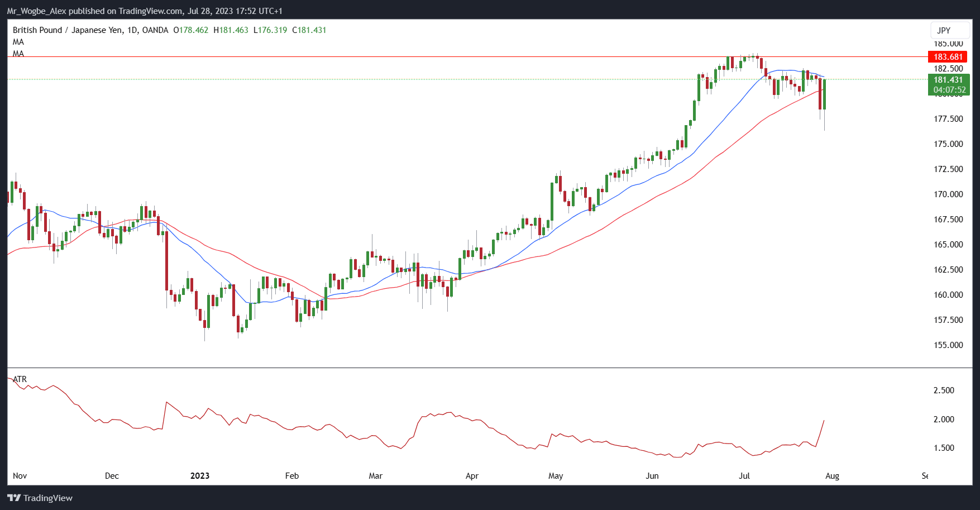Screen dimensions: 980x510
Task: Click the 172.500 price axis label
Action: (x=948, y=169)
